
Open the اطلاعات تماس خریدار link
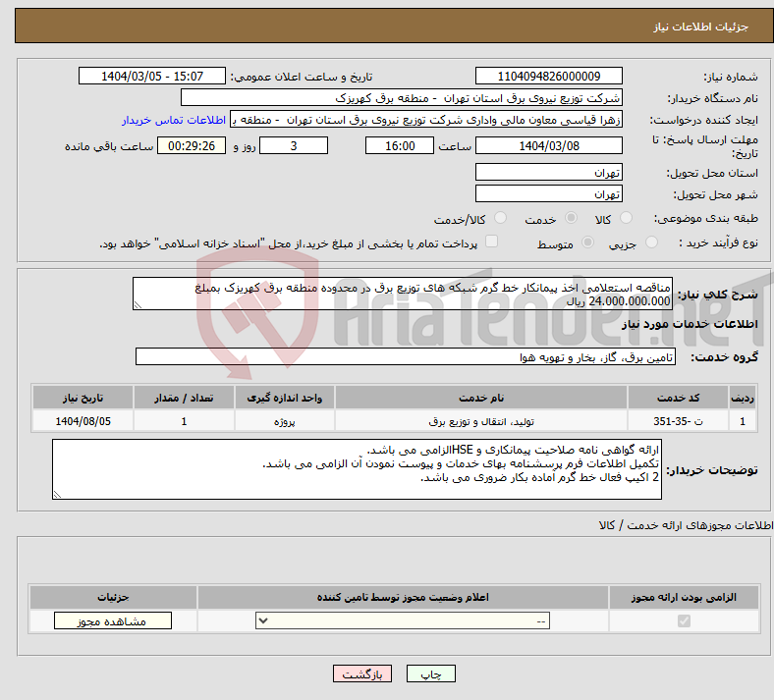click(174, 120)
